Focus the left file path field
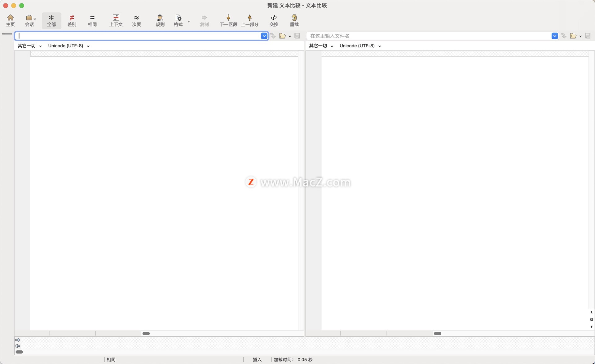Image resolution: width=595 pixels, height=364 pixels. coord(138,36)
